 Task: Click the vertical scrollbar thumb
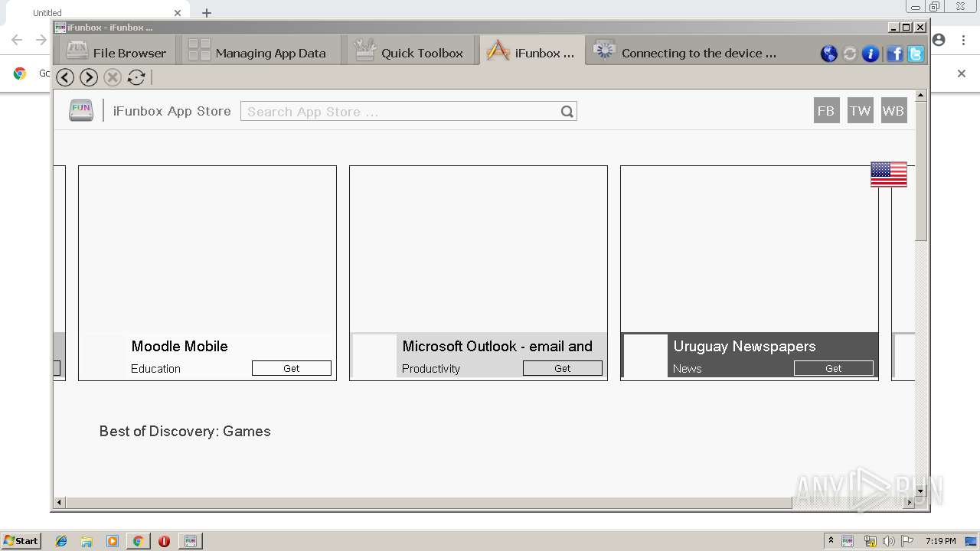tap(921, 171)
